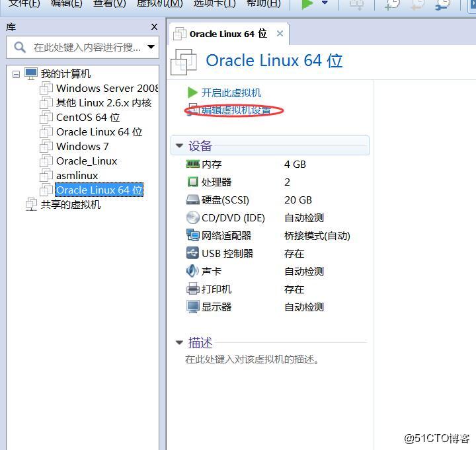The height and width of the screenshot is (450, 476).
Task: Click the 内存 memory chip icon
Action: [x=193, y=164]
